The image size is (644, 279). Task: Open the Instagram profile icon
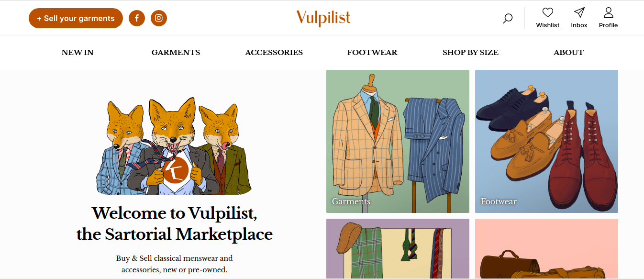coord(159,18)
